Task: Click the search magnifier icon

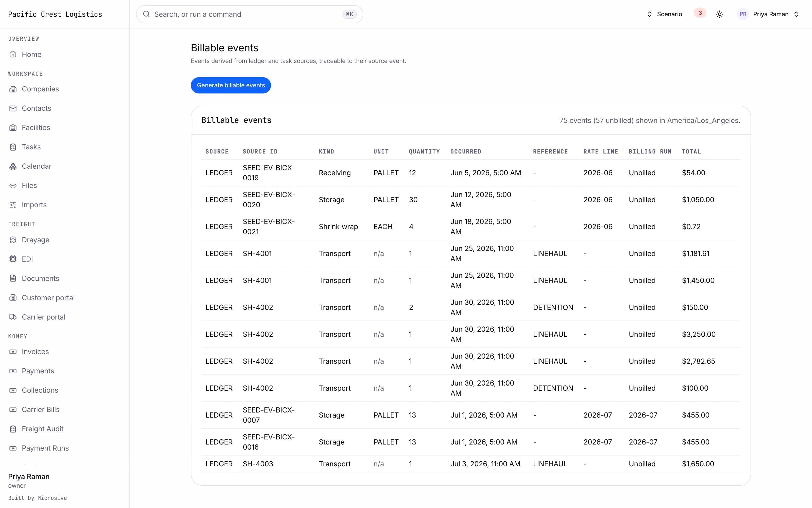Action: click(146, 14)
